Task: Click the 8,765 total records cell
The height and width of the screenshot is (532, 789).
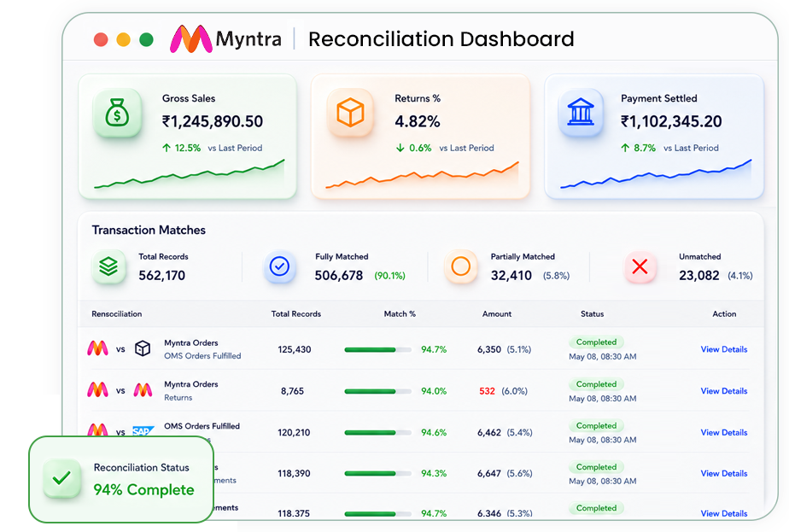Action: click(x=292, y=391)
